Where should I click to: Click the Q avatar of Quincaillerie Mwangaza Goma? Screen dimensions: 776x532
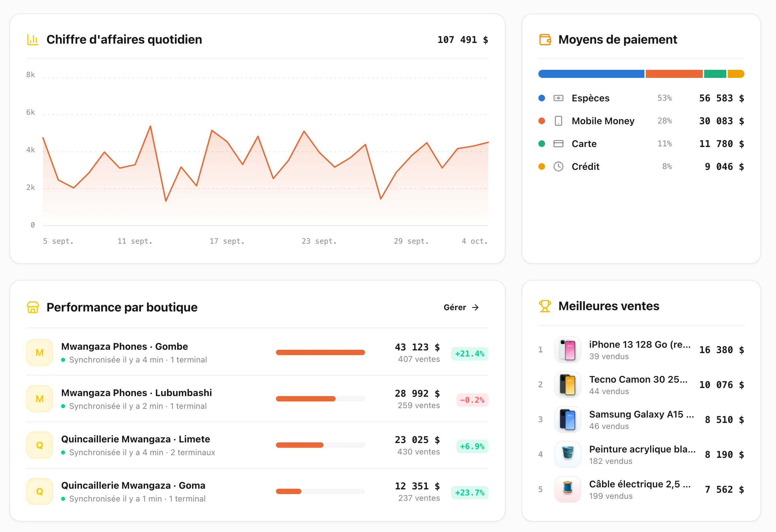coord(40,491)
